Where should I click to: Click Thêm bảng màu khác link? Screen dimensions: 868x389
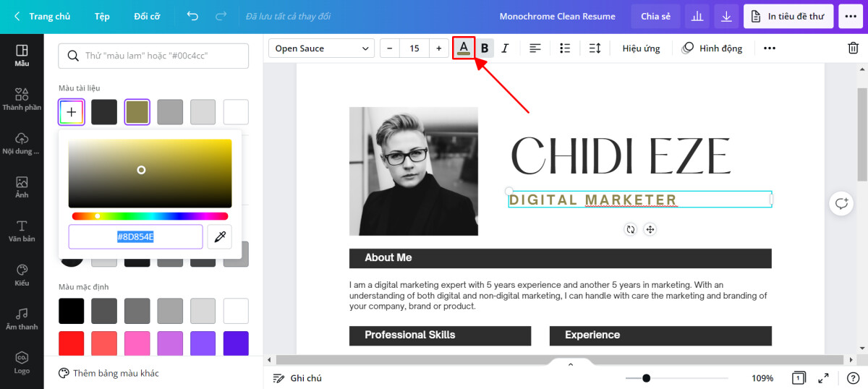click(109, 373)
